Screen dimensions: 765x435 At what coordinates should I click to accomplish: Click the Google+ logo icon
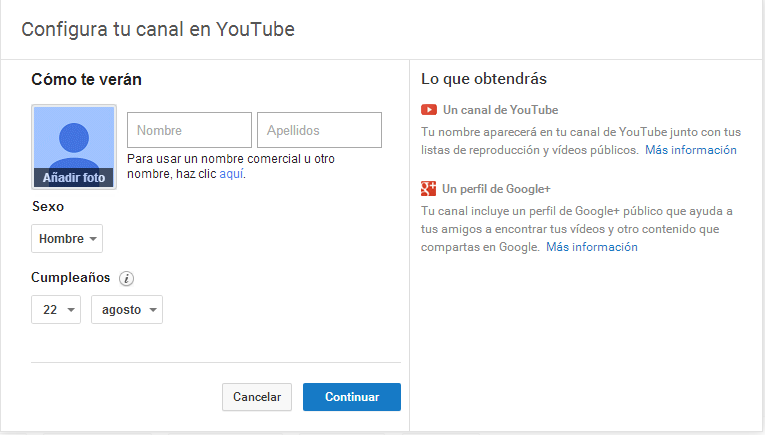428,188
